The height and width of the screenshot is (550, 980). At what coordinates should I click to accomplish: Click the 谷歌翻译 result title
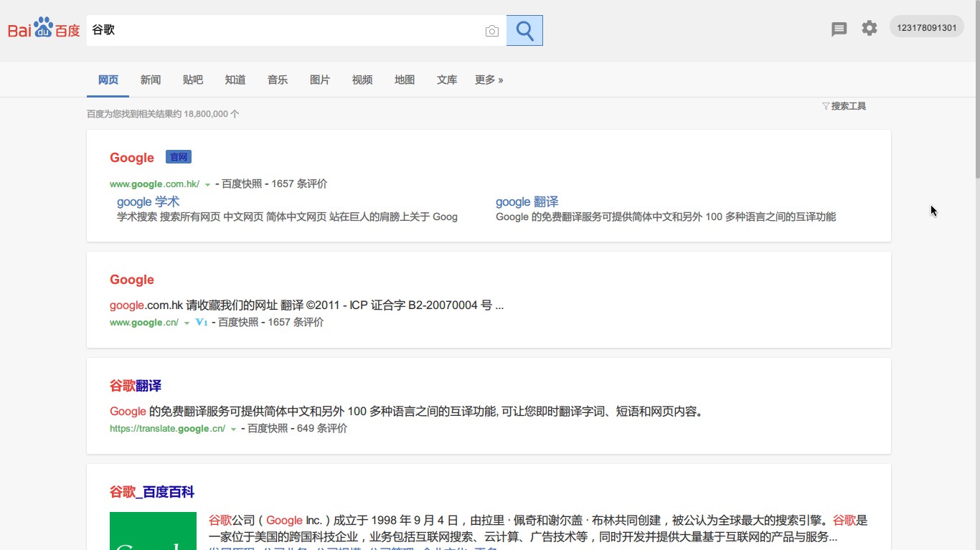(x=136, y=385)
